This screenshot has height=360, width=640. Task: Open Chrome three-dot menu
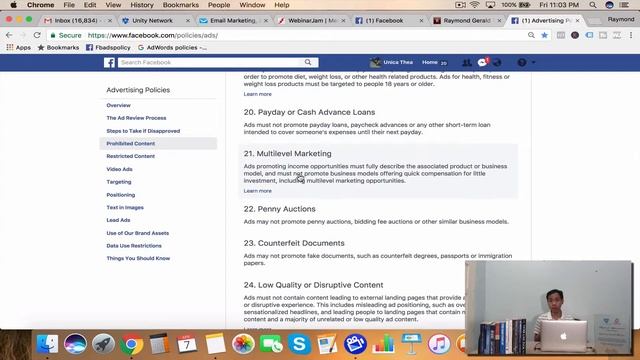[631, 35]
